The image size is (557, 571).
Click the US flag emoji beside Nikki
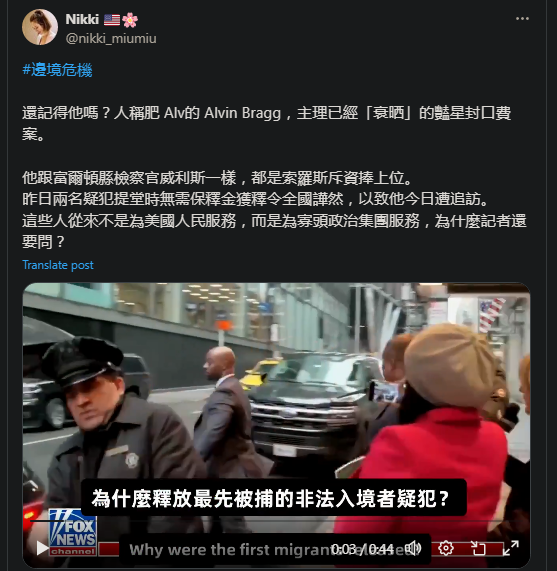coord(112,20)
